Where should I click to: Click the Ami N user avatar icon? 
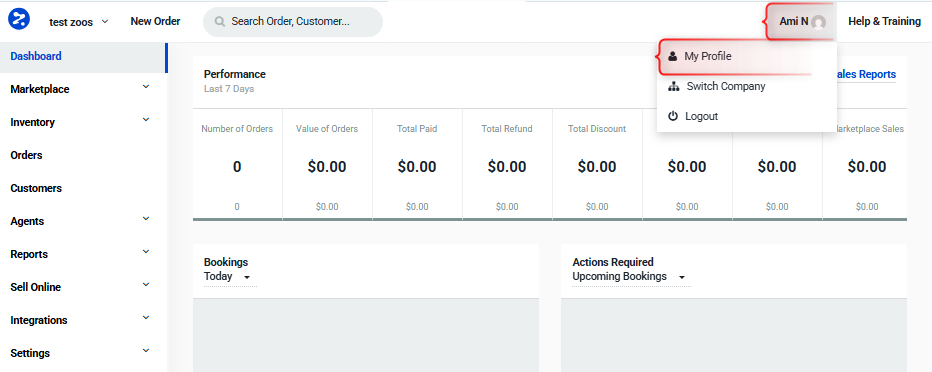(x=818, y=23)
